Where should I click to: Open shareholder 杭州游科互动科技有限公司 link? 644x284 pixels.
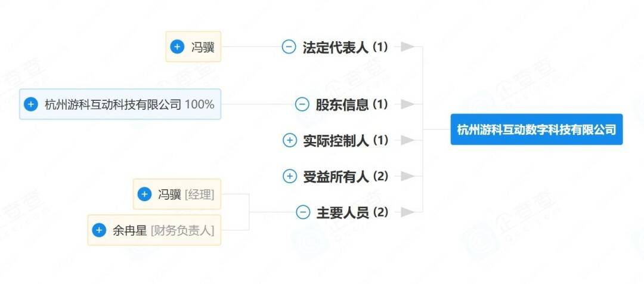coord(113,104)
